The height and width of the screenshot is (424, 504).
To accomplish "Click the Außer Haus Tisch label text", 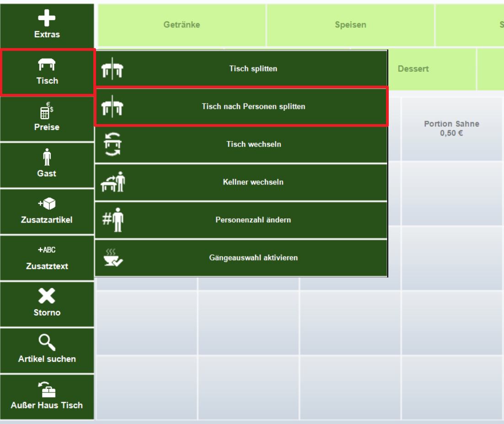I will [x=47, y=405].
